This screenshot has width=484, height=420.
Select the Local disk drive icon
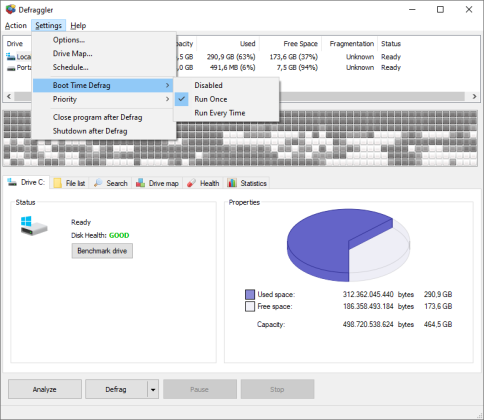click(11, 57)
